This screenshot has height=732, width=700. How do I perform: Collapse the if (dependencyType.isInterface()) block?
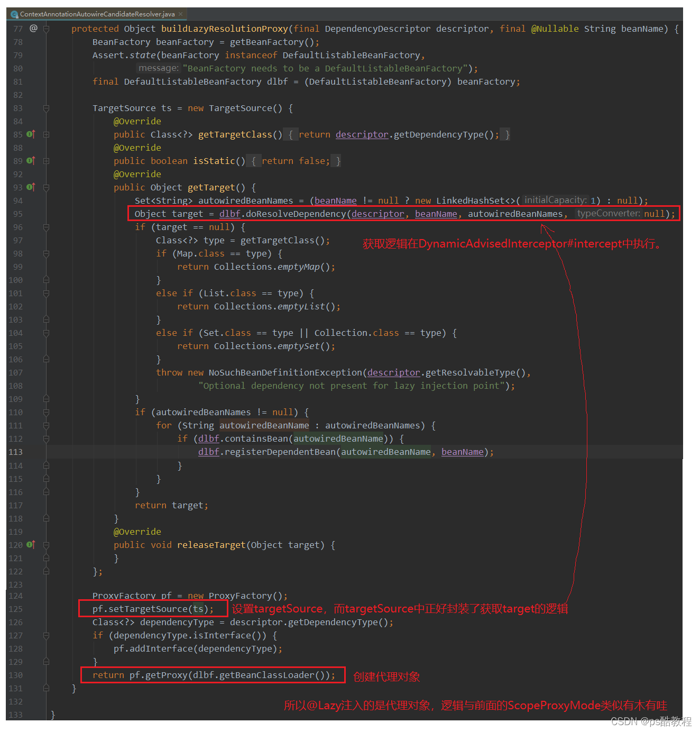[46, 635]
